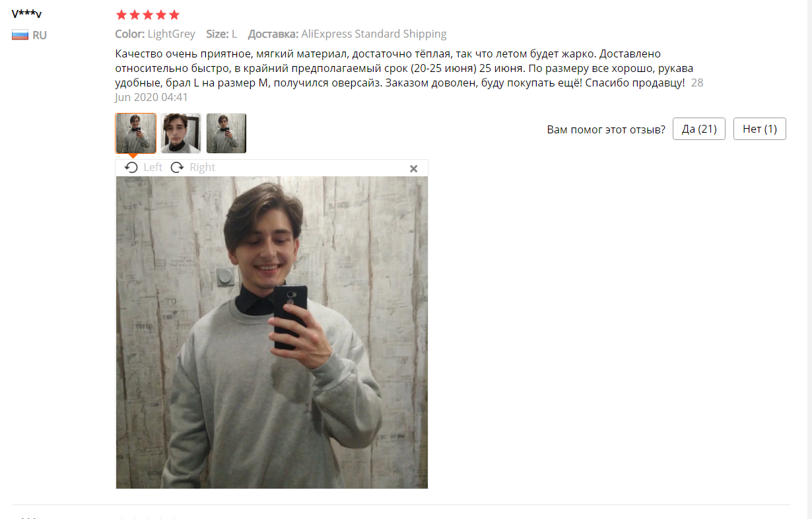The height and width of the screenshot is (519, 812).
Task: Select the first review photo thumbnail
Action: 136,133
